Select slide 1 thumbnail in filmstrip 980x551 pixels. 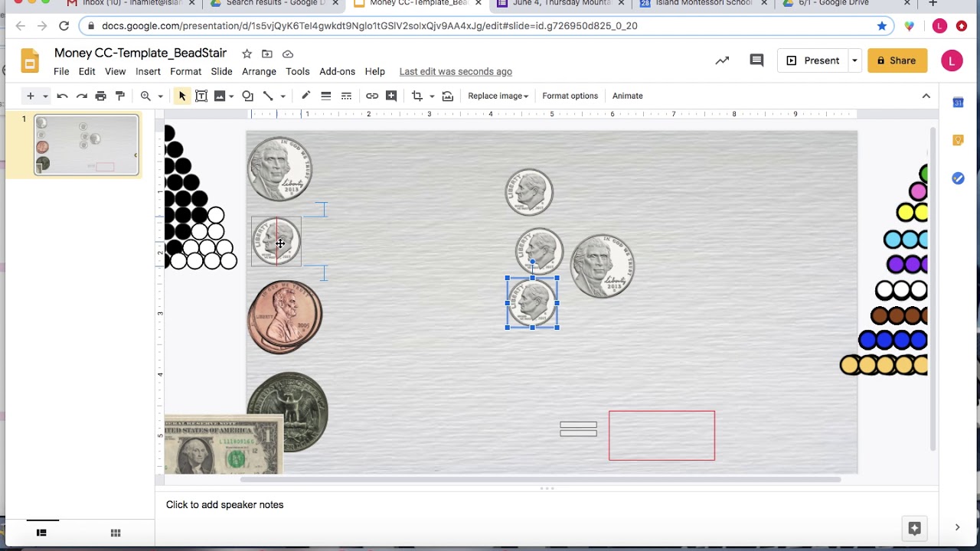coord(86,145)
